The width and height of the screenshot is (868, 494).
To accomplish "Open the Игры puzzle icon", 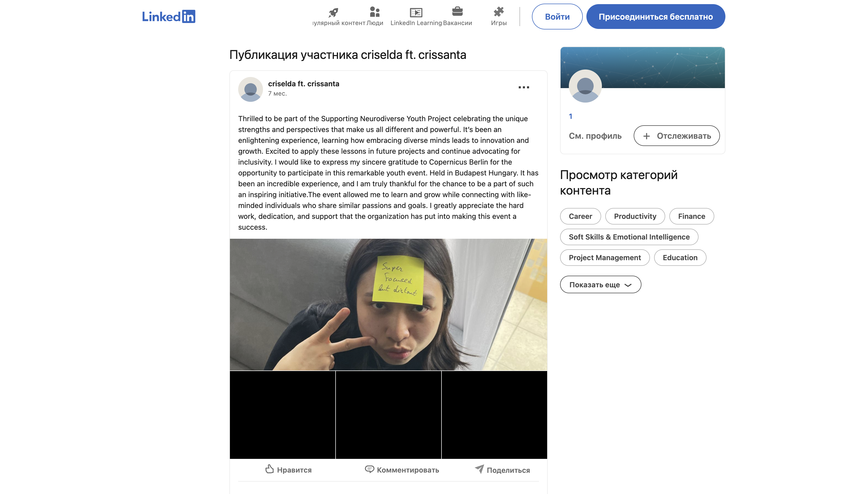I will tap(498, 12).
